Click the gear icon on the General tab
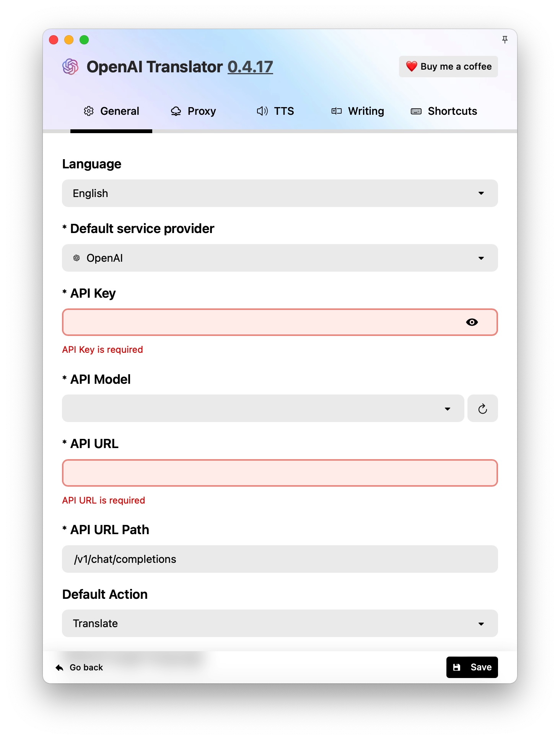 (x=89, y=111)
